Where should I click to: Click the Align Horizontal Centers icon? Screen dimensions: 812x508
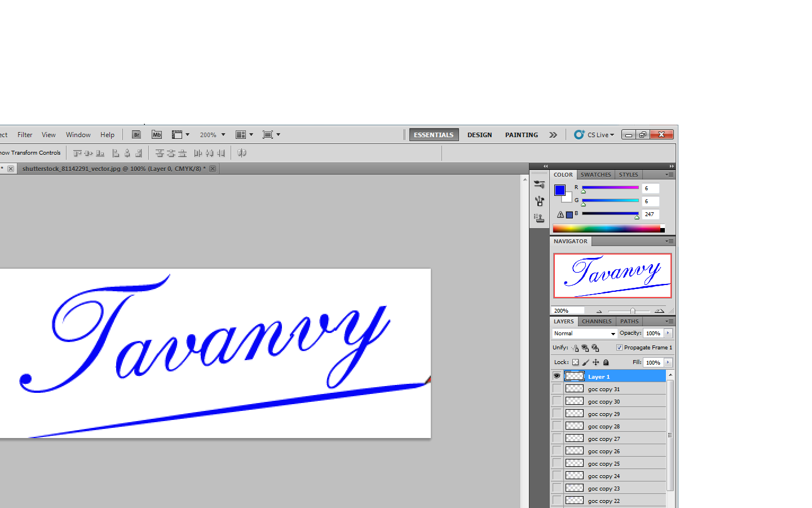(127, 153)
